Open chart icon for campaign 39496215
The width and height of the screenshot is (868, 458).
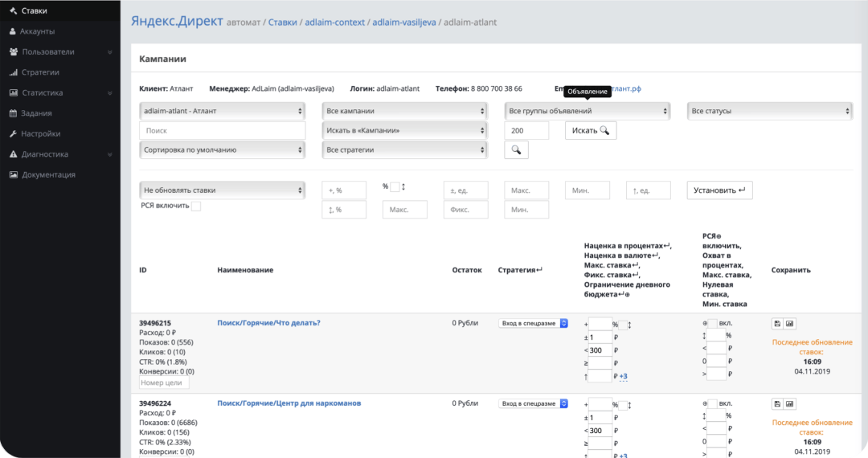(x=789, y=324)
